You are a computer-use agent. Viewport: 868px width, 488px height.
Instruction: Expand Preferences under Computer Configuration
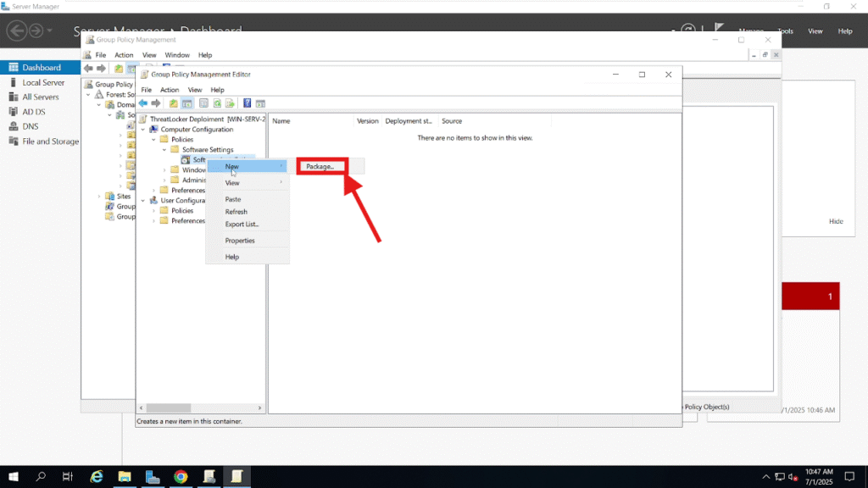click(x=154, y=191)
